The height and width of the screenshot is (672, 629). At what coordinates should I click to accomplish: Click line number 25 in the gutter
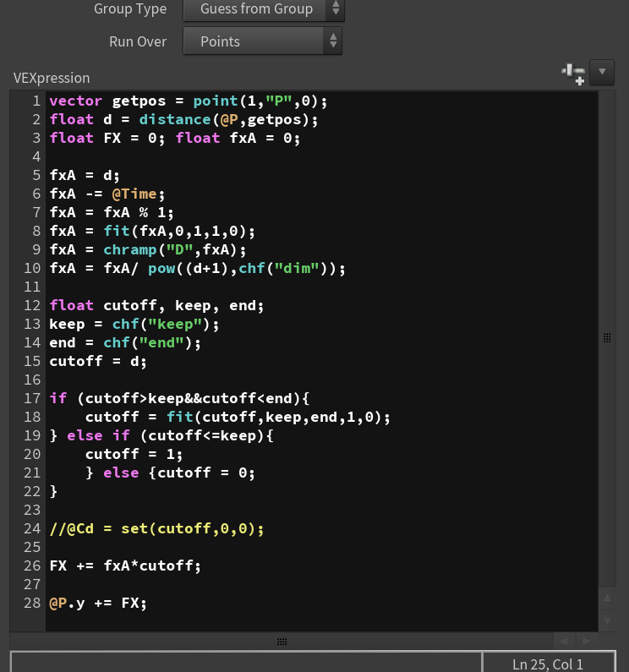point(32,547)
